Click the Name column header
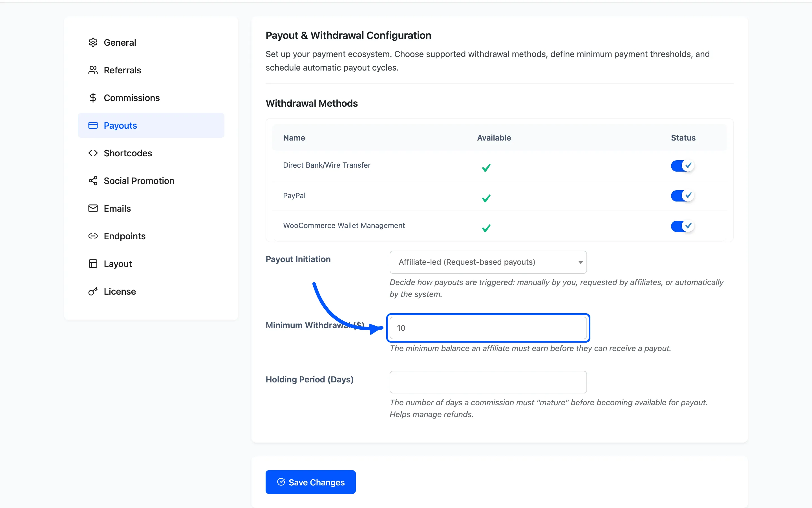Image resolution: width=812 pixels, height=508 pixels. (294, 138)
